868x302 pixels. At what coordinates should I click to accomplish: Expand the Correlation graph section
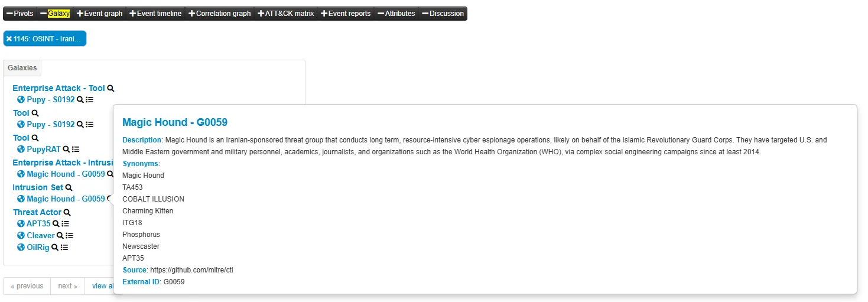pos(219,14)
